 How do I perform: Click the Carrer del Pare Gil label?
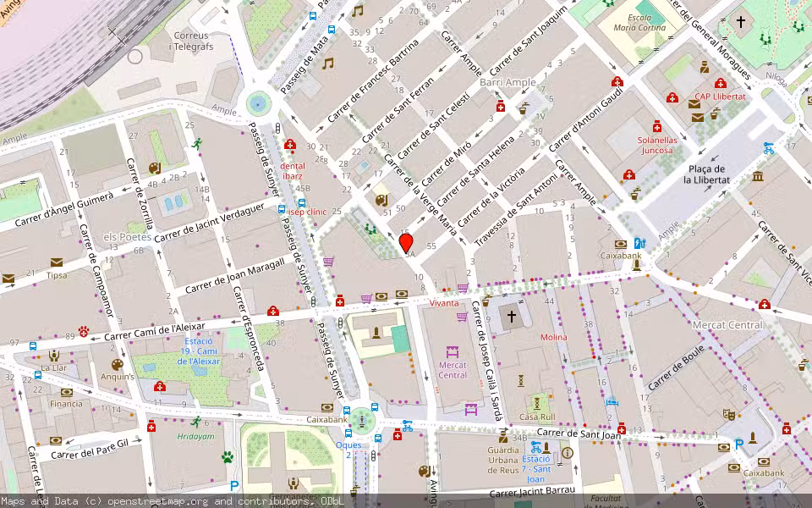90,450
